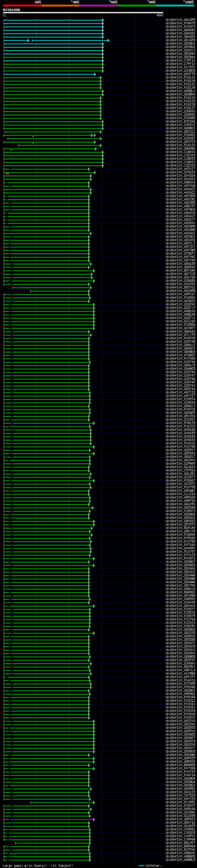Click the purple ~60% identity legend segment
Viewport: 197px width, 868px height.
99,6
